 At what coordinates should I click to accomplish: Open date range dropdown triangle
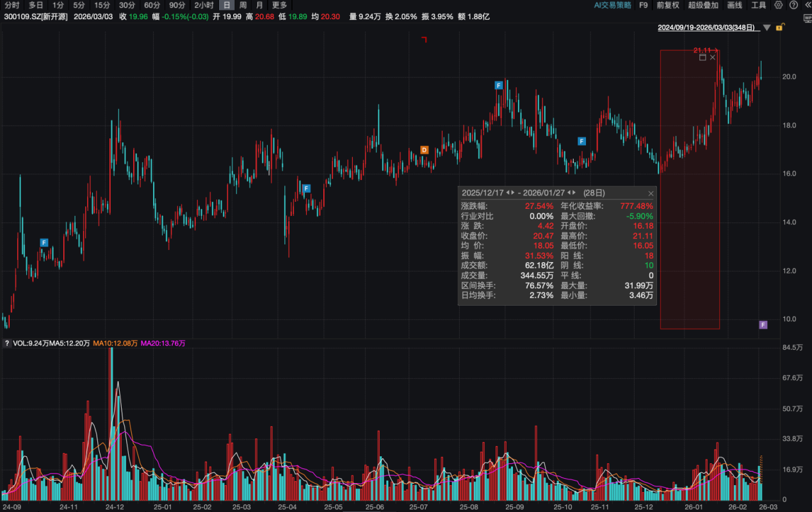pos(767,28)
